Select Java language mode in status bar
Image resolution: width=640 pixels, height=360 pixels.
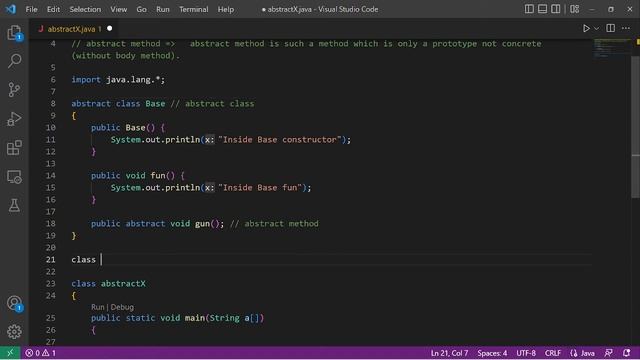pos(582,353)
